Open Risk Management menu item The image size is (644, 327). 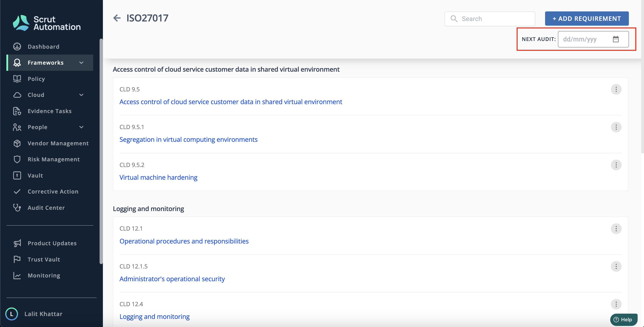(x=50, y=159)
